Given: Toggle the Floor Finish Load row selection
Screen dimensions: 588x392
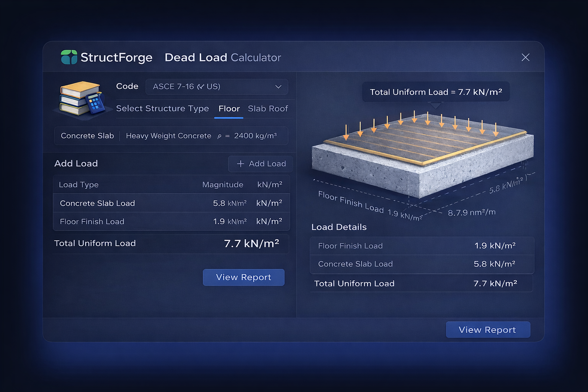Looking at the screenshot, I should click(171, 221).
